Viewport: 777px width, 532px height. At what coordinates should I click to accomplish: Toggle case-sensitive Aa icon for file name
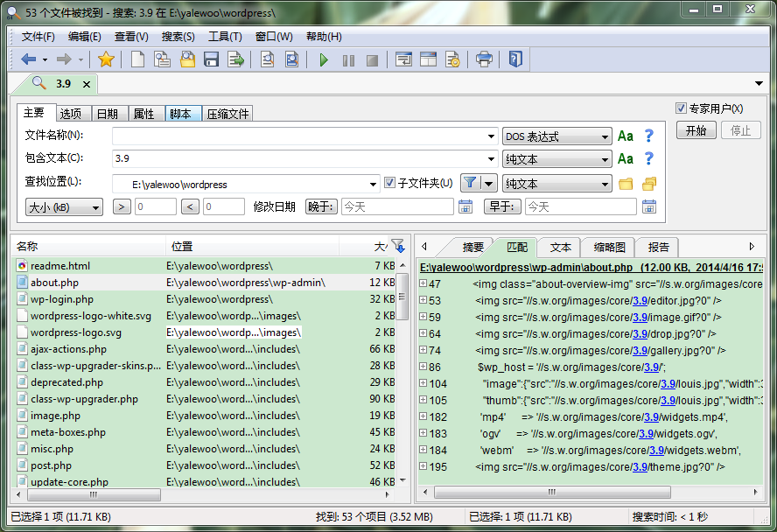(626, 136)
